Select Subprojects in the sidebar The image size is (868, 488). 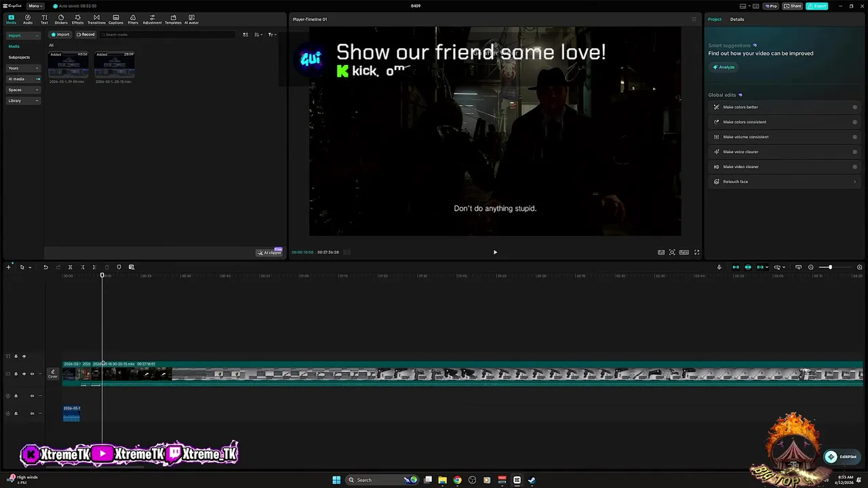pos(19,57)
